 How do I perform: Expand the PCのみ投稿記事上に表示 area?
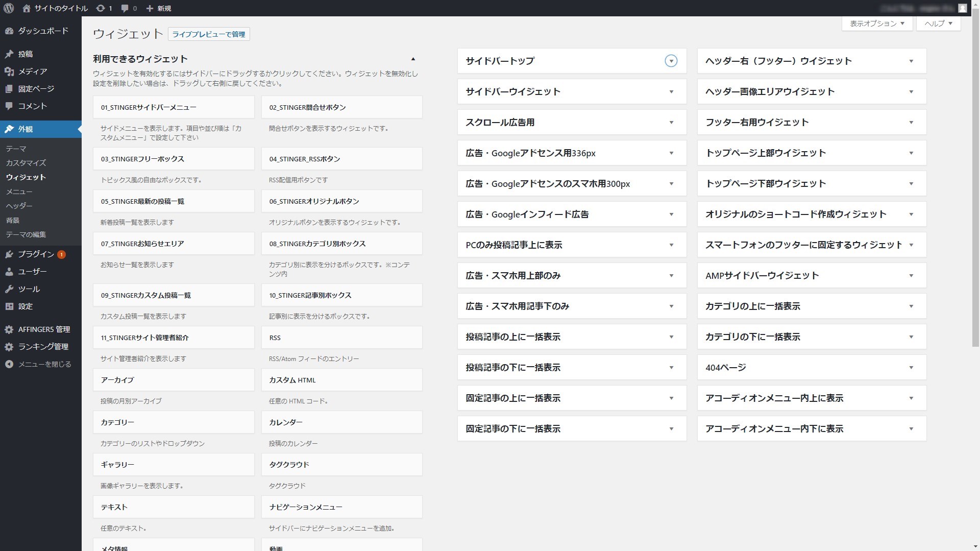pyautogui.click(x=671, y=245)
